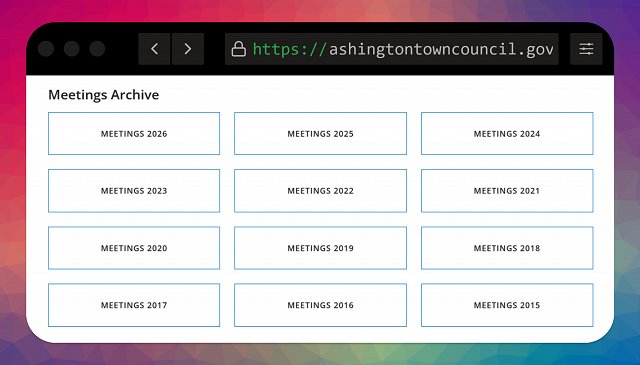View the Meetings 2017 archive

coord(134,305)
